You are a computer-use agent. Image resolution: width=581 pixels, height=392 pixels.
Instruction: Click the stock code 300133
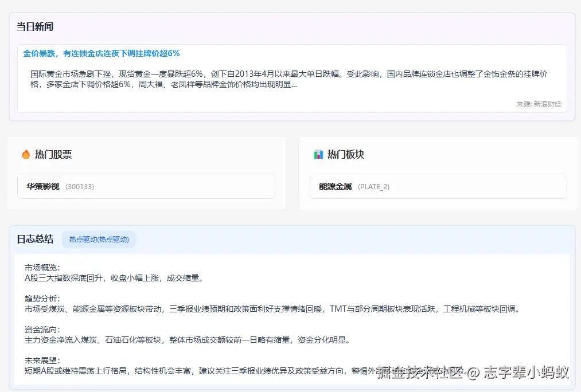tap(80, 187)
